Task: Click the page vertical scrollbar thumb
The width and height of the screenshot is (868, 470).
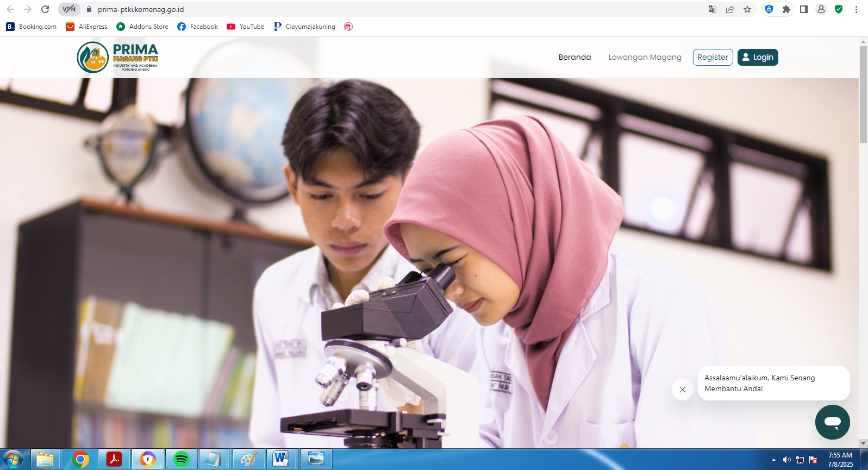Action: point(863,95)
